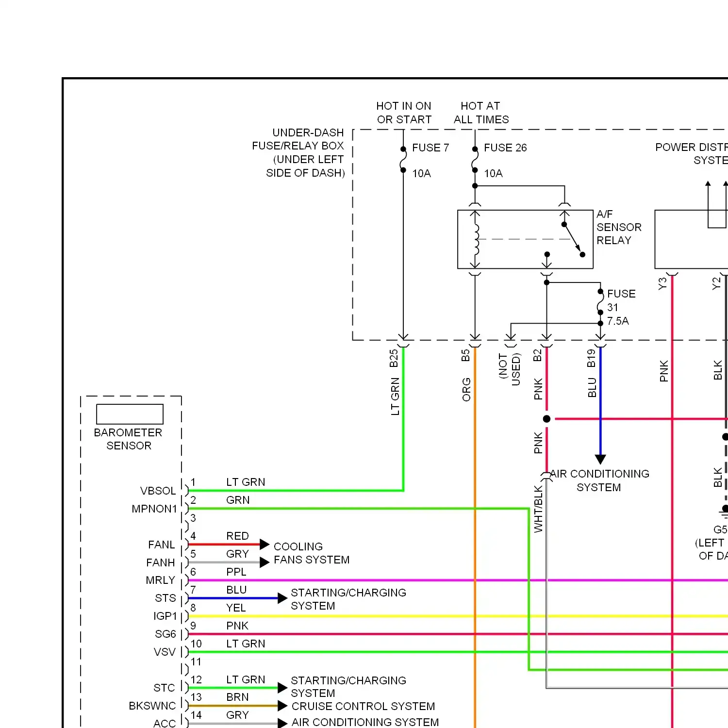Viewport: 728px width, 728px height.
Task: Click the 'MRLY' pin label
Action: point(161,580)
